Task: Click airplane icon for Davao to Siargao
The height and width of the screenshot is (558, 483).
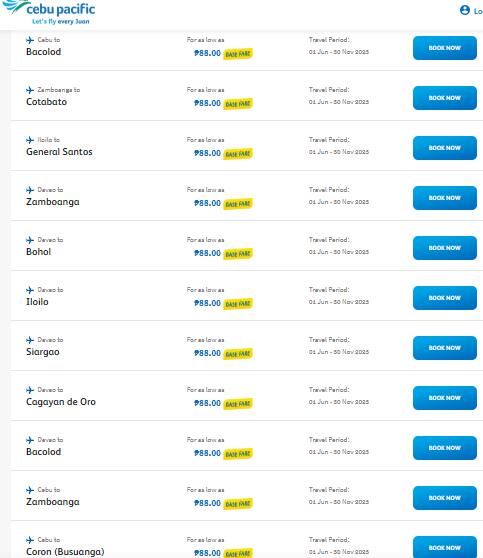Action: (x=30, y=340)
